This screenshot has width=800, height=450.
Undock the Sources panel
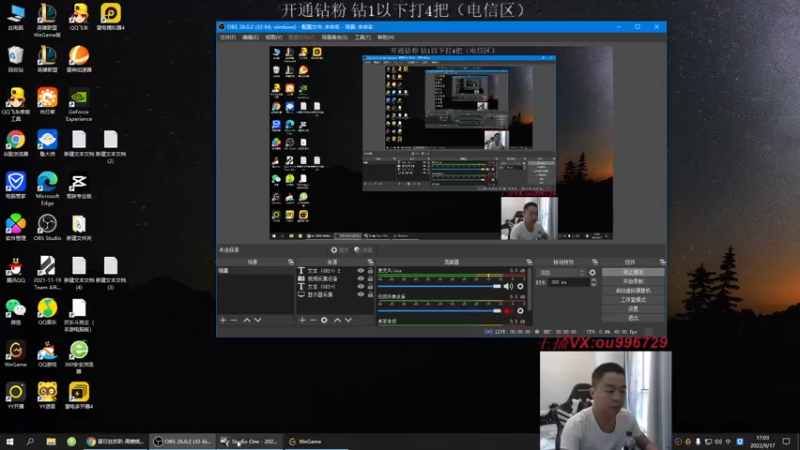[x=370, y=262]
